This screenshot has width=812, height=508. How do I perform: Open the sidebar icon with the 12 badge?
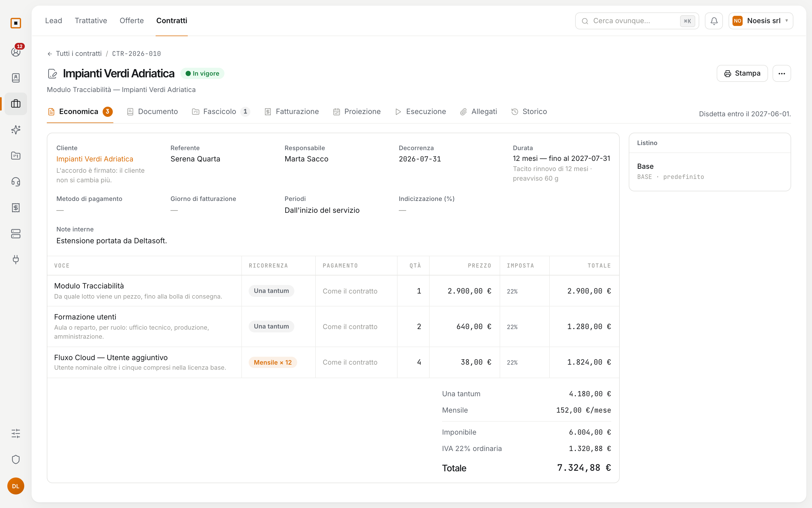click(x=16, y=52)
